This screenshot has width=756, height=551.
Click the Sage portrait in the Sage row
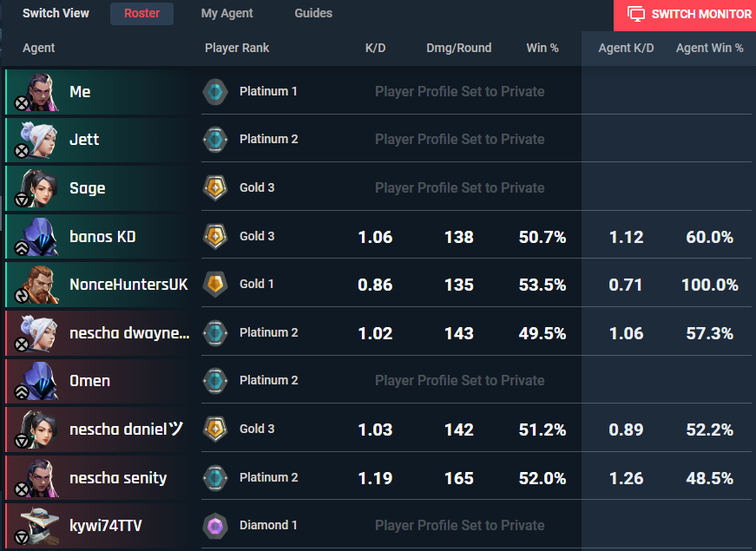[x=41, y=188]
